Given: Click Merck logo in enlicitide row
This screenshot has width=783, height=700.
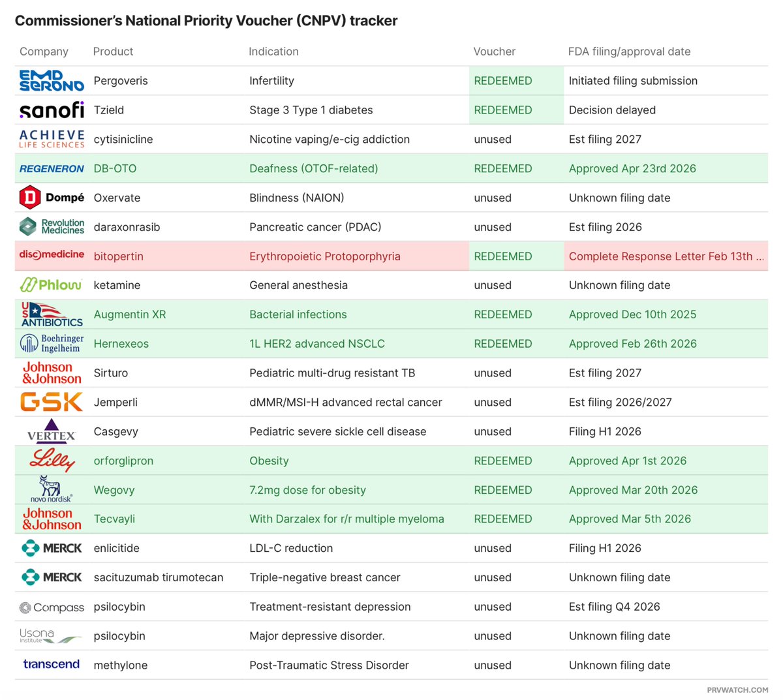Looking at the screenshot, I should (52, 548).
